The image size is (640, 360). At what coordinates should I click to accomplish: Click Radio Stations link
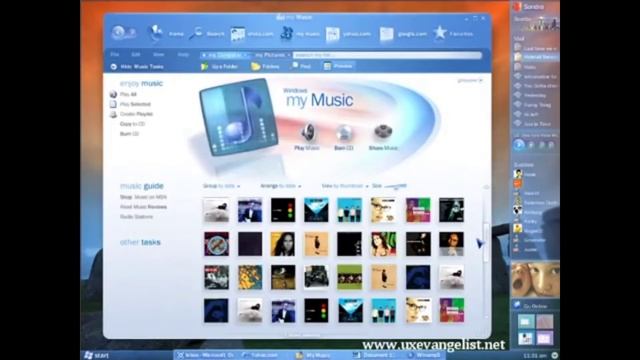pyautogui.click(x=136, y=217)
